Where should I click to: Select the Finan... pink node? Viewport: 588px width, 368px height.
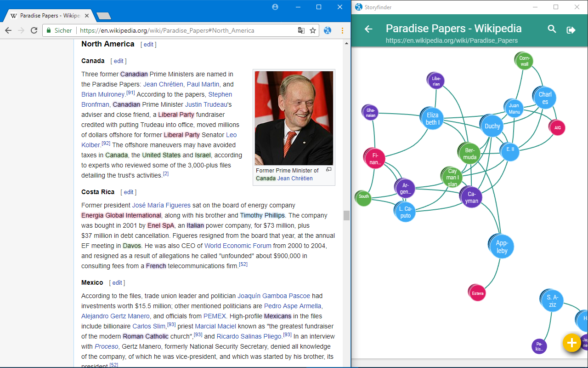375,159
